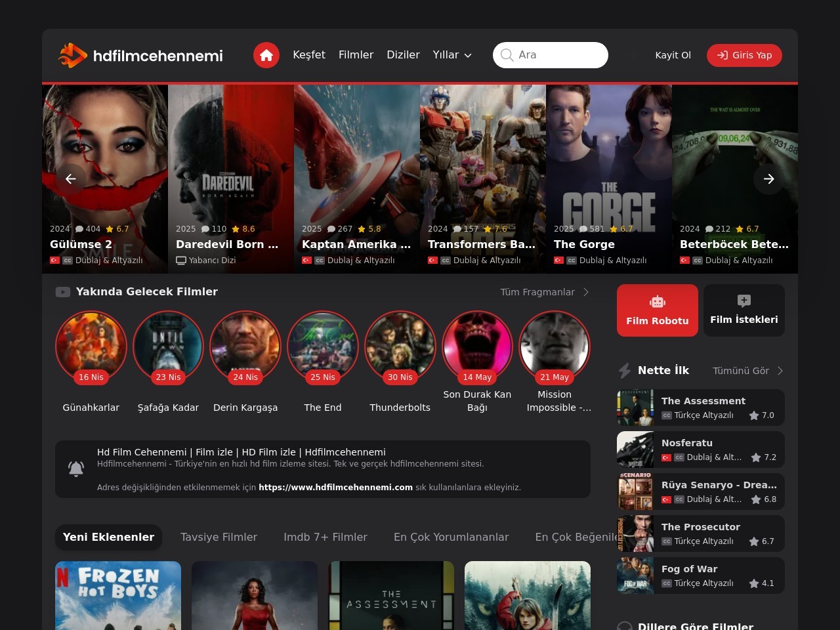Click the lightning icon beside Nette İlk
This screenshot has width=840, height=630.
[x=625, y=371]
